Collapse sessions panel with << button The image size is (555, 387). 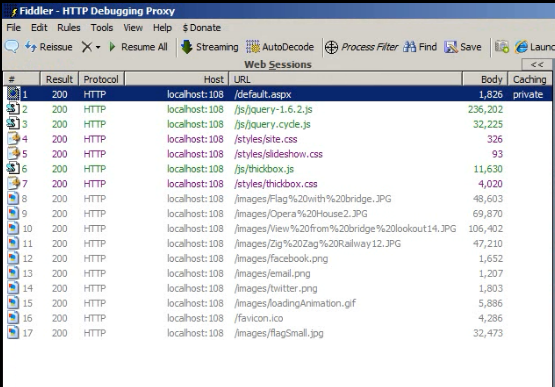click(x=537, y=64)
